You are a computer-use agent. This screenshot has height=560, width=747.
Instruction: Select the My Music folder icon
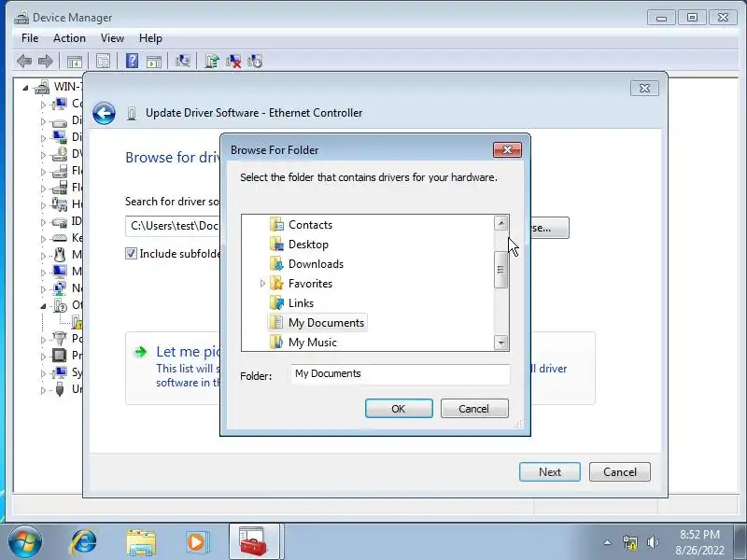pyautogui.click(x=276, y=342)
